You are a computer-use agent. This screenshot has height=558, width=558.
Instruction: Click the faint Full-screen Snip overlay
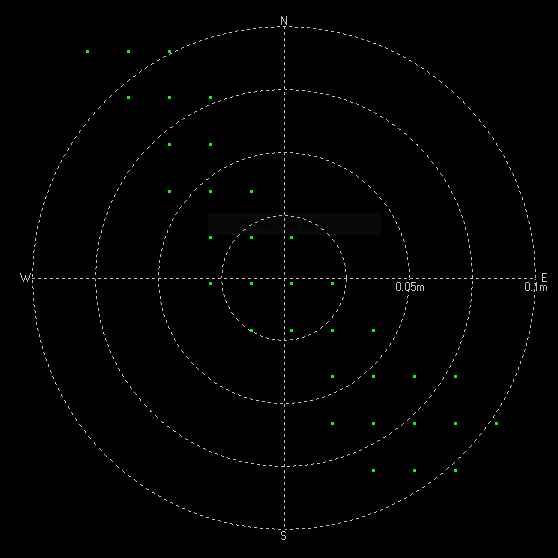(x=294, y=224)
